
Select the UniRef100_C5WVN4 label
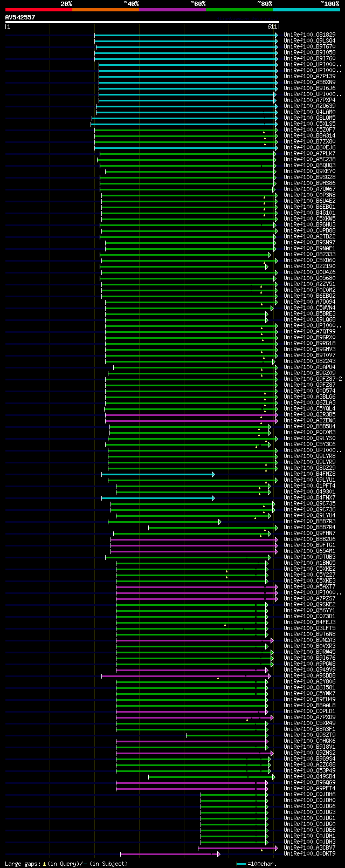click(309, 308)
